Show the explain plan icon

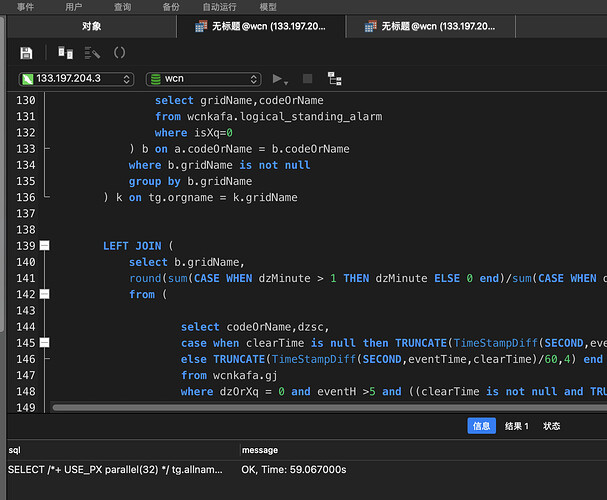[334, 79]
